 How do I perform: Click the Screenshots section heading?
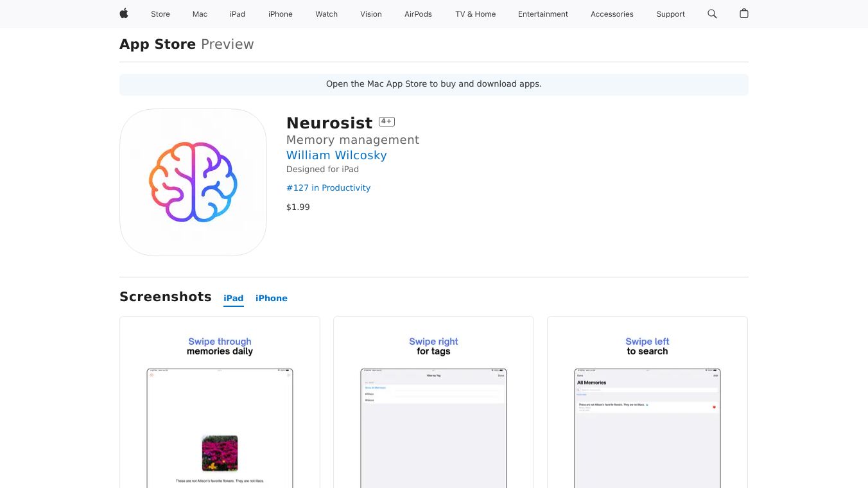[166, 297]
